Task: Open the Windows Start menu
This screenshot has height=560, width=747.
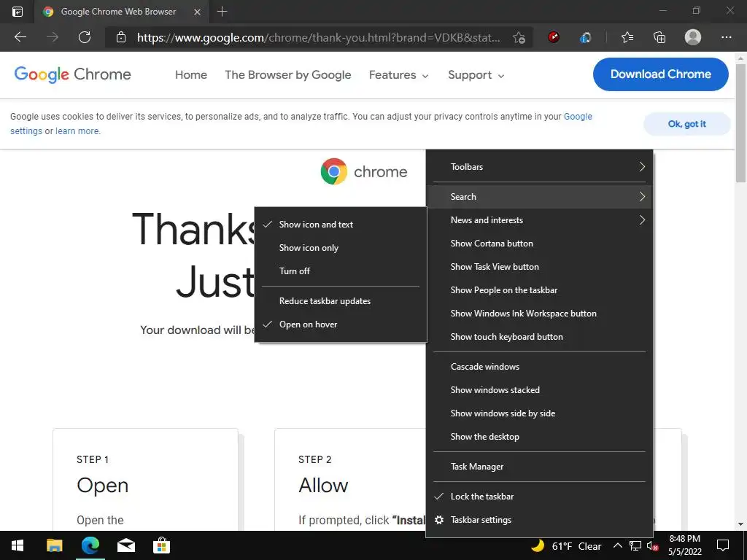Action: pyautogui.click(x=18, y=545)
